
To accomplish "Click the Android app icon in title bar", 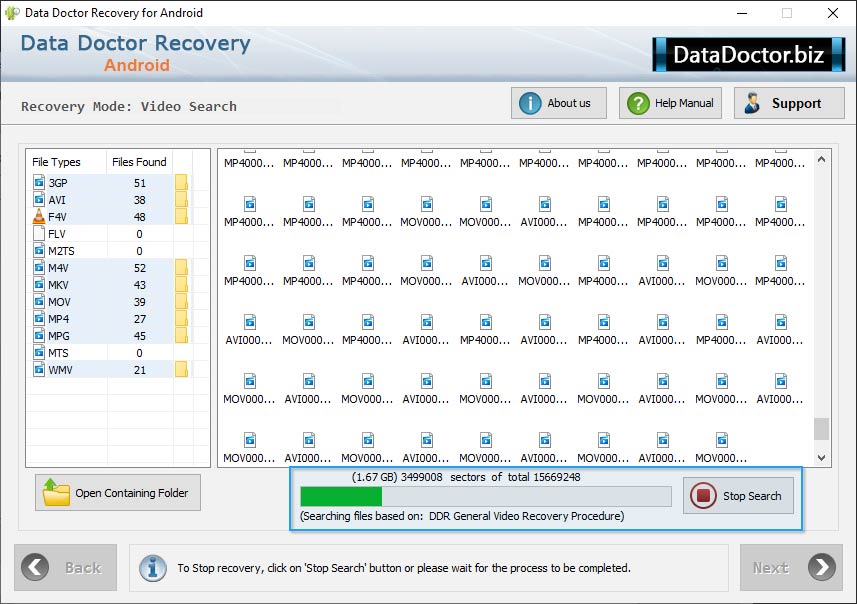I will 11,13.
